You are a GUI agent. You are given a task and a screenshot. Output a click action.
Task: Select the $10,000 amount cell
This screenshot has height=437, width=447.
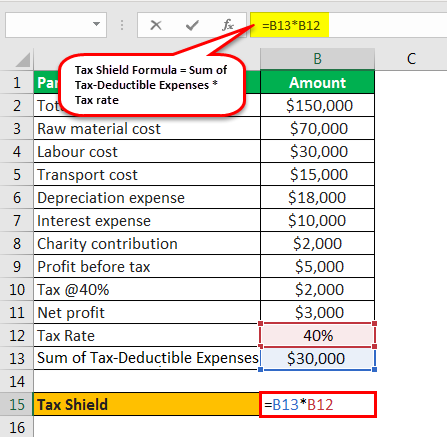[x=317, y=220]
